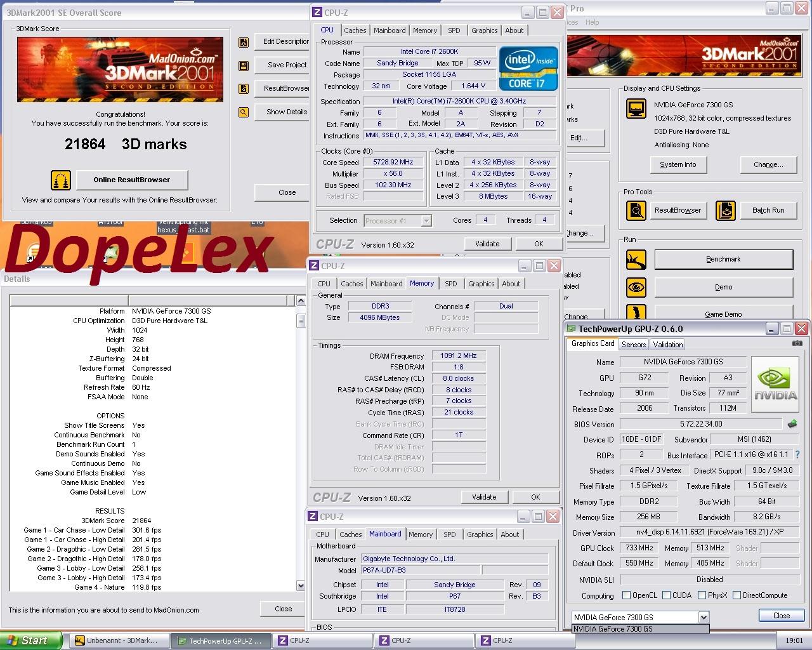The image size is (812, 650).
Task: Switch to Unbenannt - 3DMark taskbar item
Action: pos(118,640)
